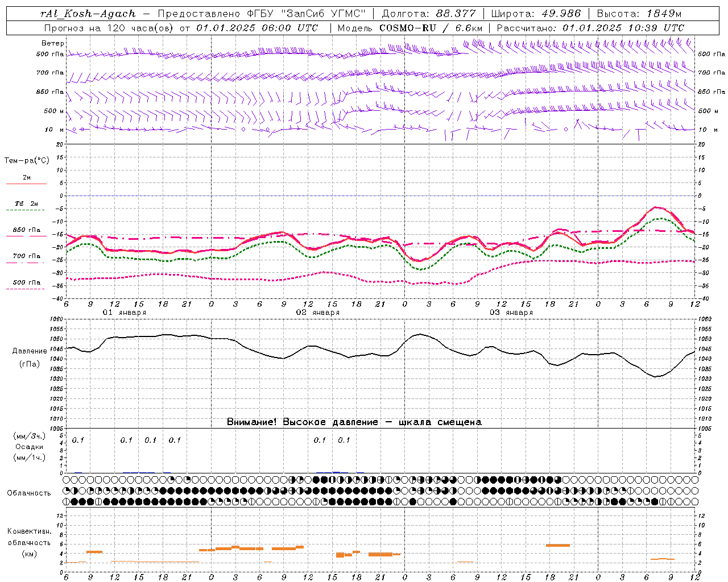The image size is (728, 582).
Task: Click the Долгота: 88.377 value
Action: 428,14
